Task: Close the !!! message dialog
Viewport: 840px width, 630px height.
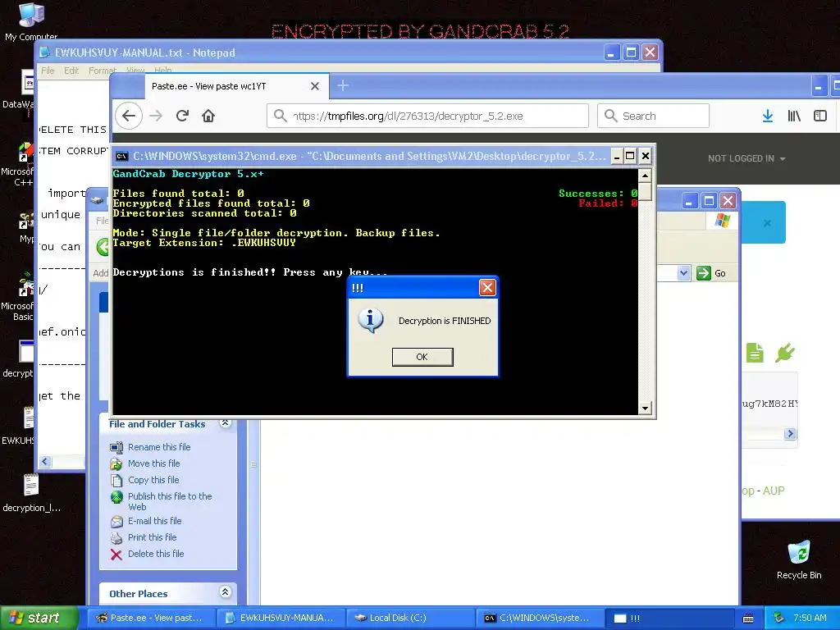Action: (x=487, y=288)
